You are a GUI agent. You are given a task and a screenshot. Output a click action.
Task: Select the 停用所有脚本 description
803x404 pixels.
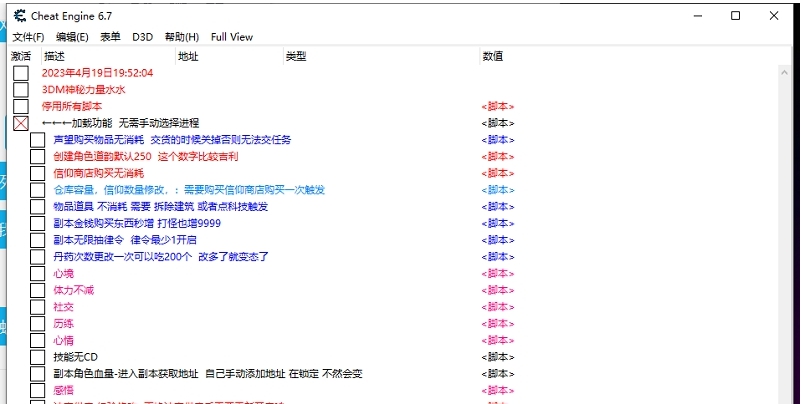72,107
